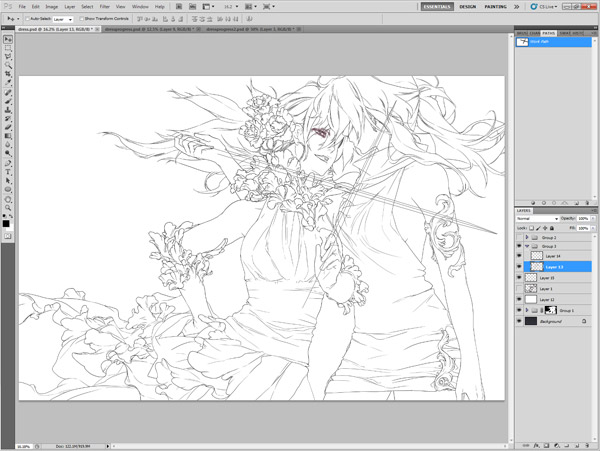The image size is (600, 451).
Task: Select the Path Selection tool
Action: pos(8,181)
